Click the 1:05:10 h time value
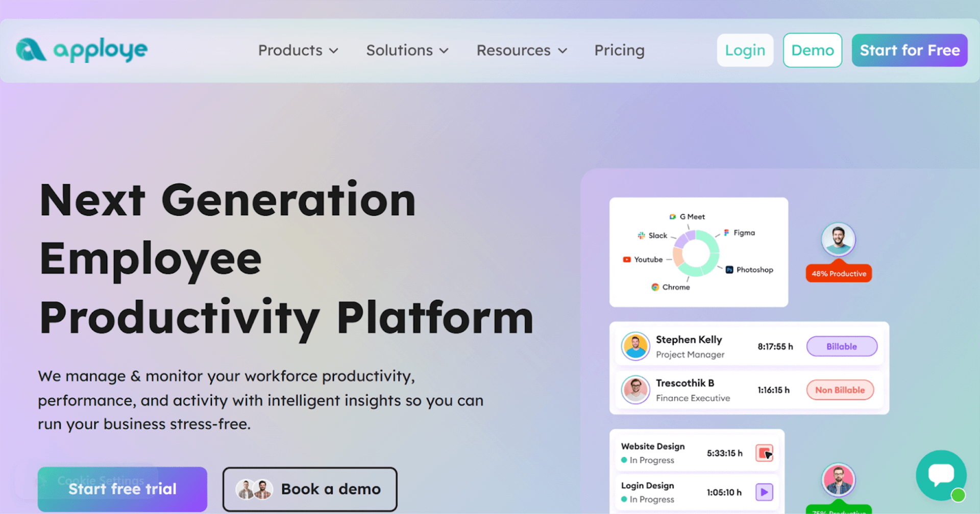Screen dimensions: 980x514 724,492
